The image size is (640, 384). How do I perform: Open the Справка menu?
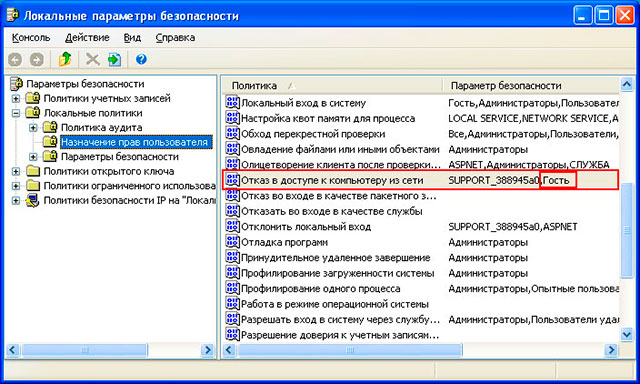[175, 38]
